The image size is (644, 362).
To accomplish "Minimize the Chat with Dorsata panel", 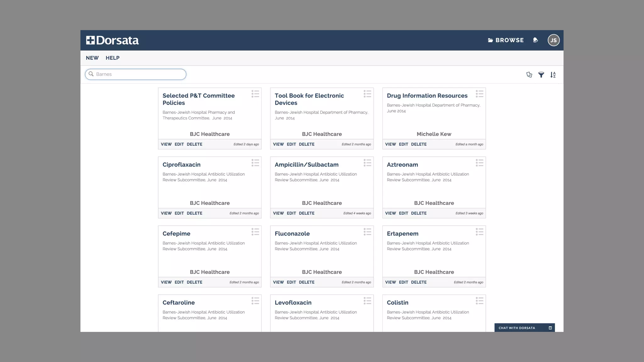I will click(x=550, y=328).
